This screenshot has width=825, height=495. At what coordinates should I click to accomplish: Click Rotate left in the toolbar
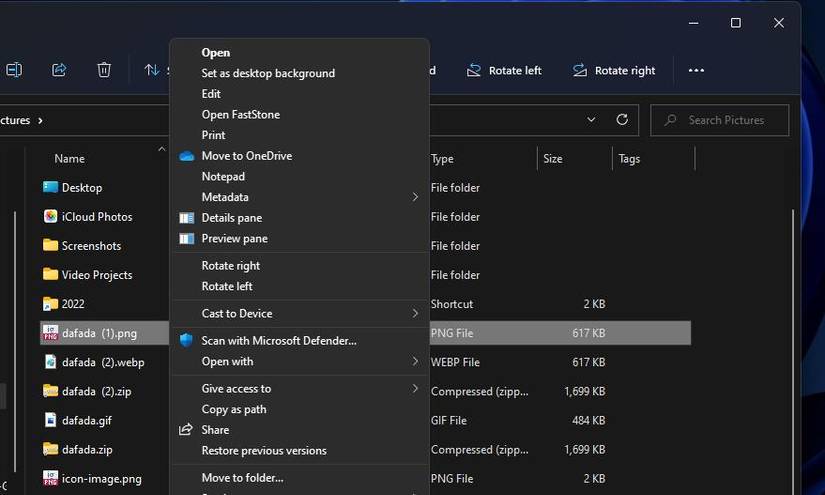pos(504,70)
